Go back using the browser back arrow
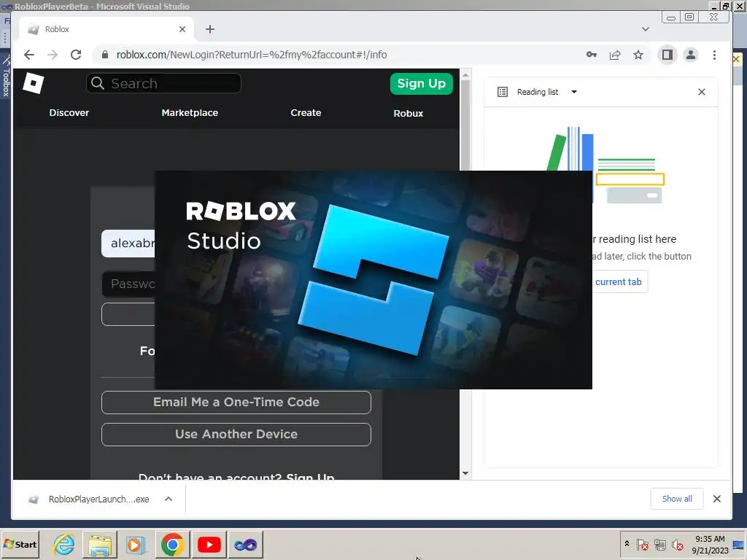Screen dimensions: 747x560 tap(29, 55)
